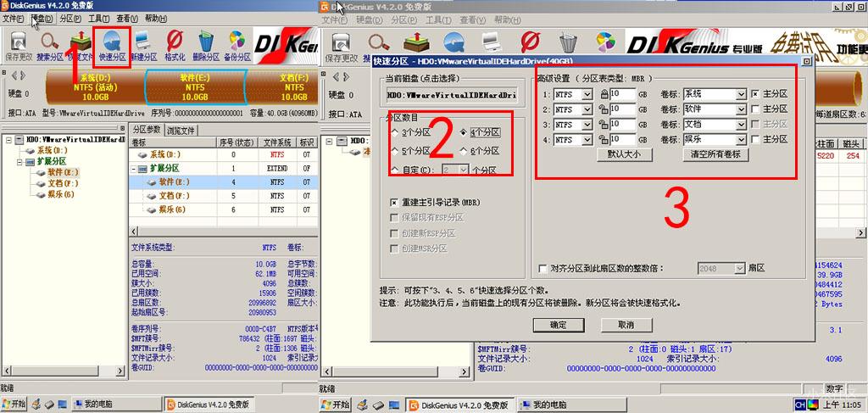Open 卷标 dropdown showing 文档
The width and height of the screenshot is (868, 413).
point(741,126)
